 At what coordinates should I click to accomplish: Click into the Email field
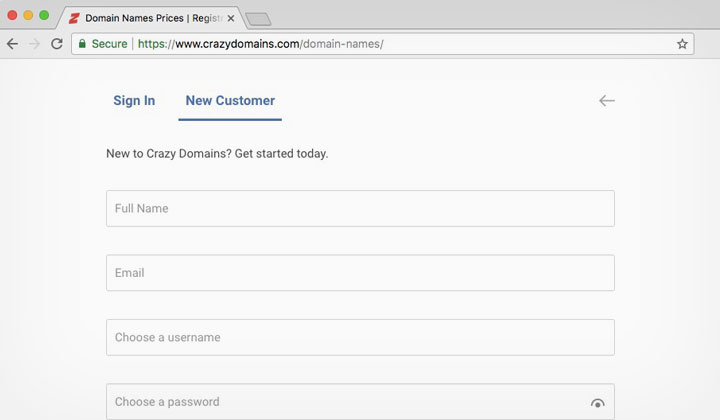[360, 273]
